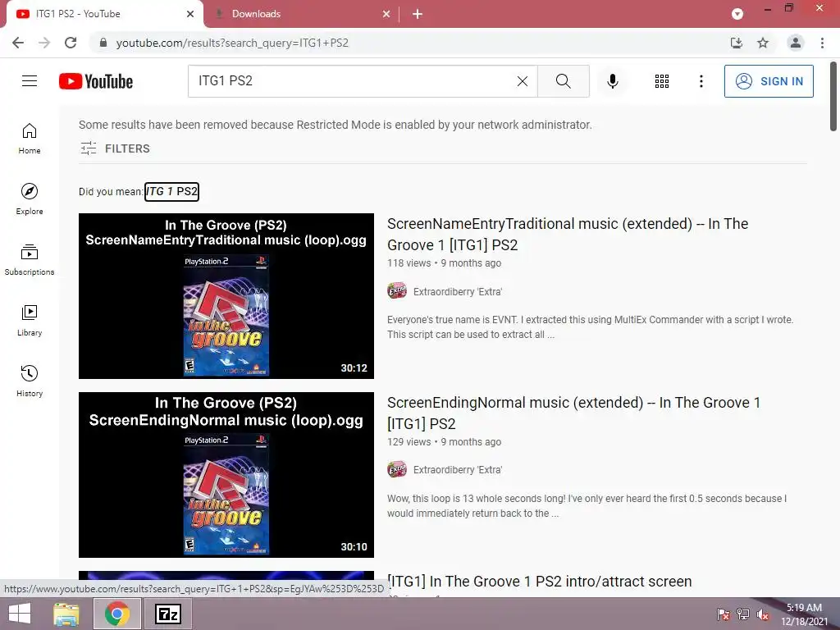Image resolution: width=840 pixels, height=630 pixels.
Task: Open the tab search dropdown arrow
Action: click(737, 14)
